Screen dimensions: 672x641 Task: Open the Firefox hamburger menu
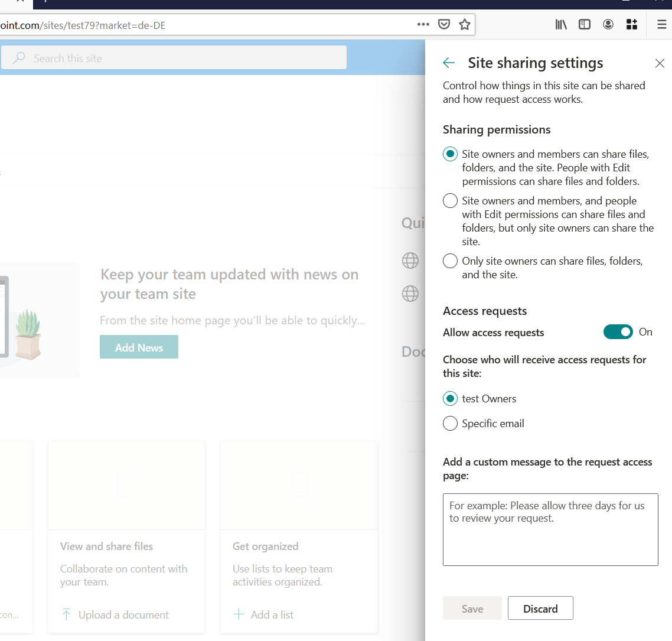coord(663,24)
